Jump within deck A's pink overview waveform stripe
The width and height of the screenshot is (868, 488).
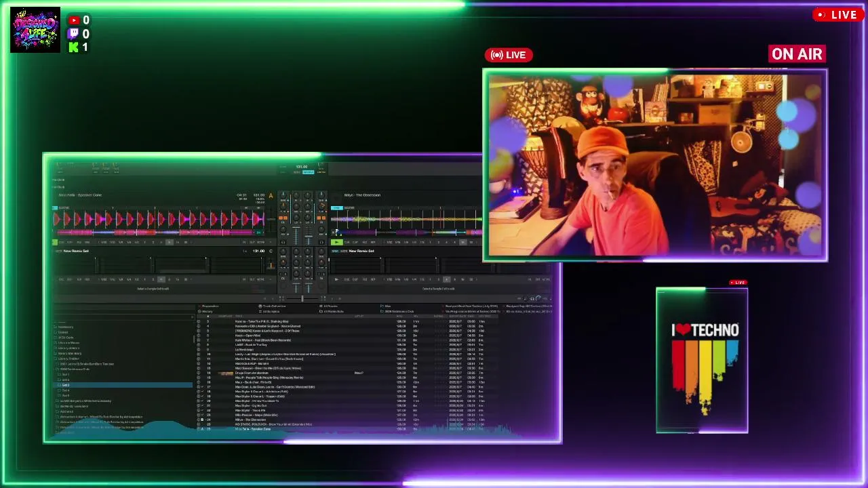[x=159, y=232]
